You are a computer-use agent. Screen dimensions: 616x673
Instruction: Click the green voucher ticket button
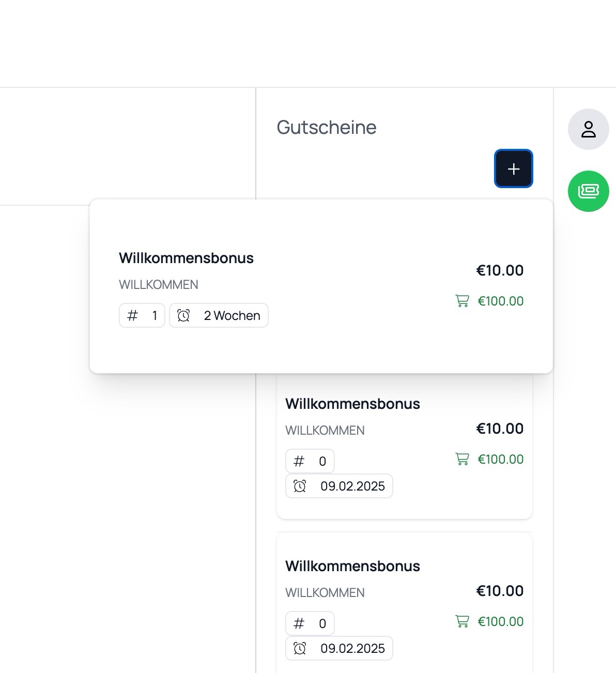click(588, 191)
